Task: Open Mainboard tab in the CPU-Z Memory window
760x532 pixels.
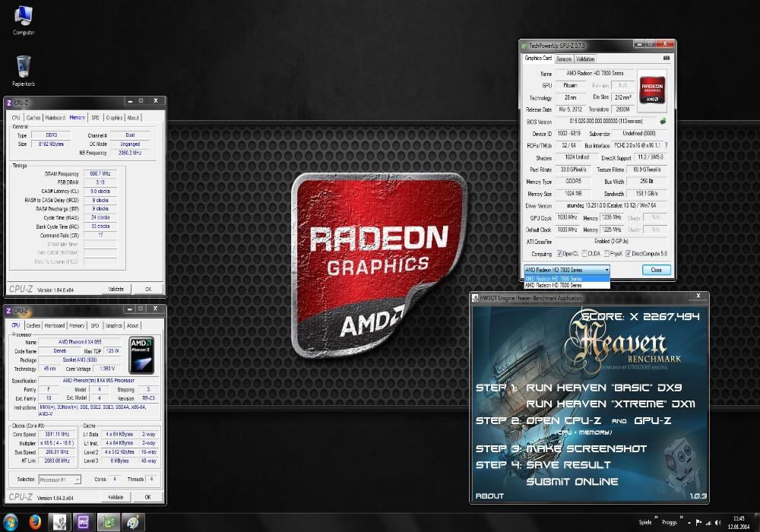Action: 55,117
